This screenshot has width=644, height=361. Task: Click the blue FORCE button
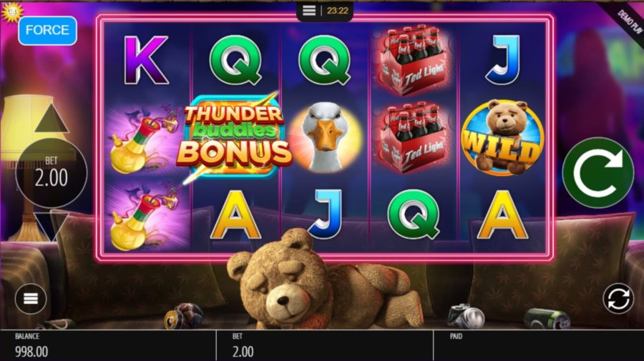tap(48, 30)
